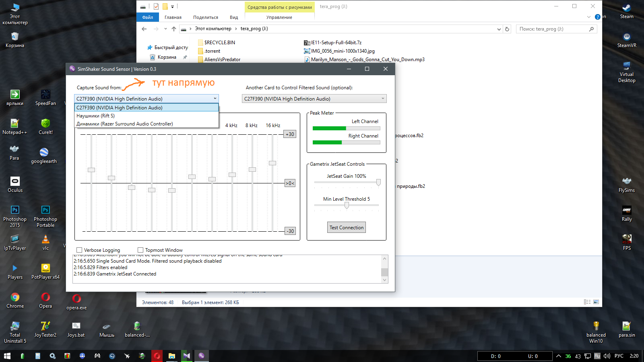644x362 pixels.
Task: Click the Test Connection button
Action: click(x=347, y=228)
